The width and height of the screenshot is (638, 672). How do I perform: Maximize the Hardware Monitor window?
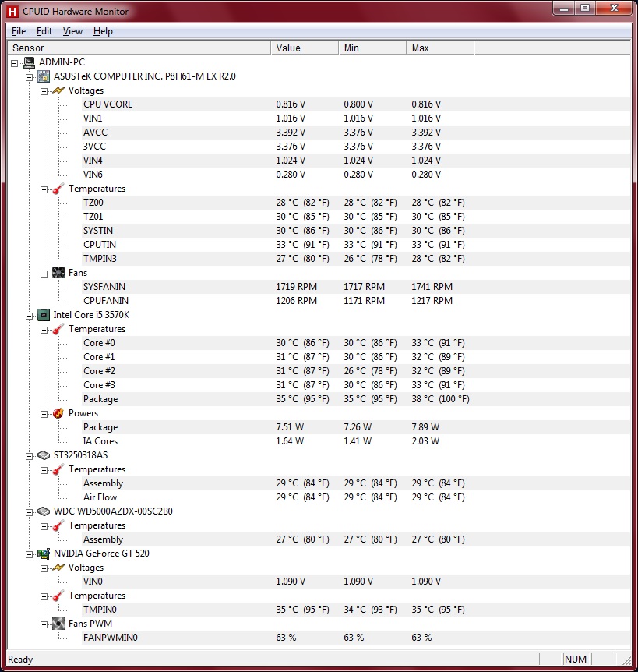(x=585, y=8)
